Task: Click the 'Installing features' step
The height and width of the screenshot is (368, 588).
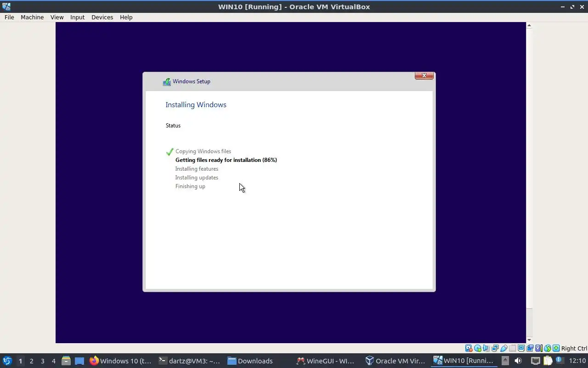Action: click(197, 169)
